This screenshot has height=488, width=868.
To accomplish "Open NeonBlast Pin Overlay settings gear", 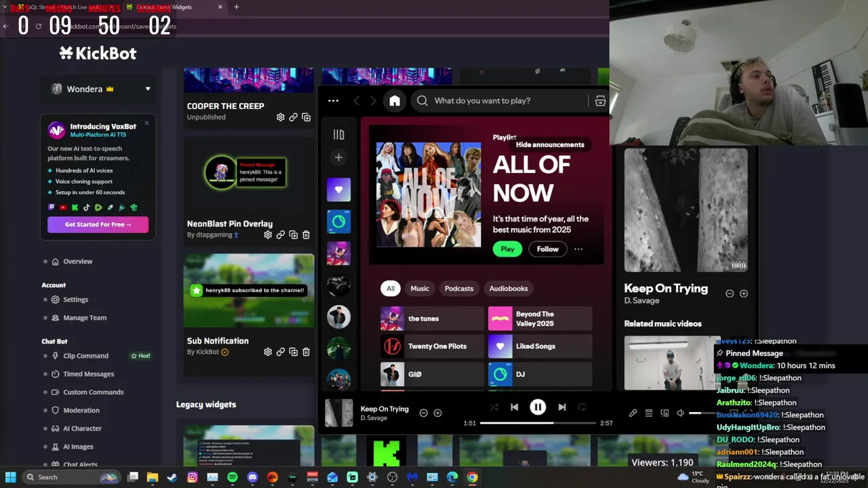I will pyautogui.click(x=268, y=235).
